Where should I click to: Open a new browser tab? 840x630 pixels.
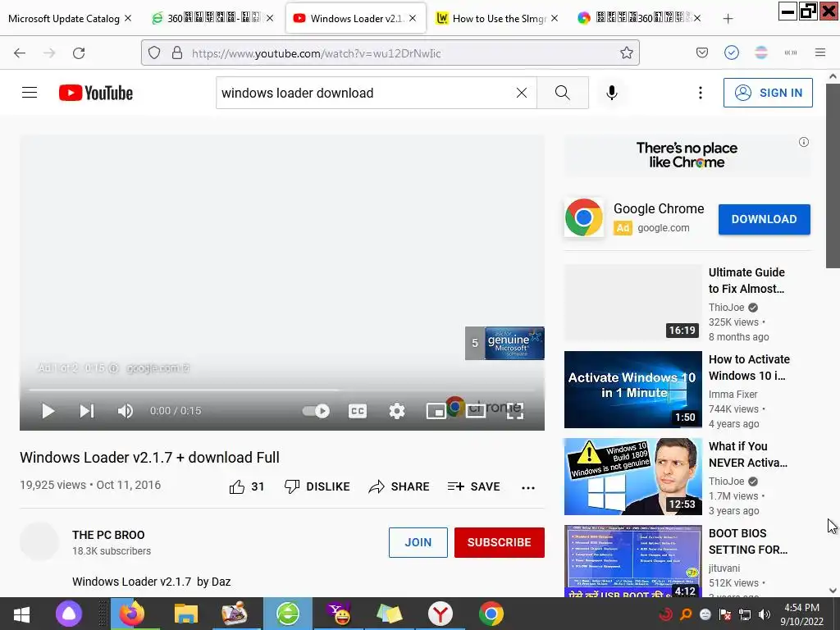(728, 19)
